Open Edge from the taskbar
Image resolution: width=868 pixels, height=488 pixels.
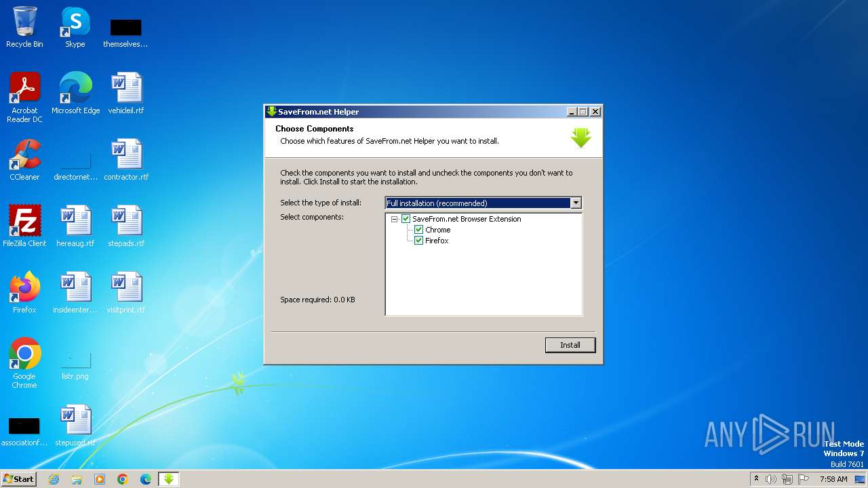coord(146,479)
